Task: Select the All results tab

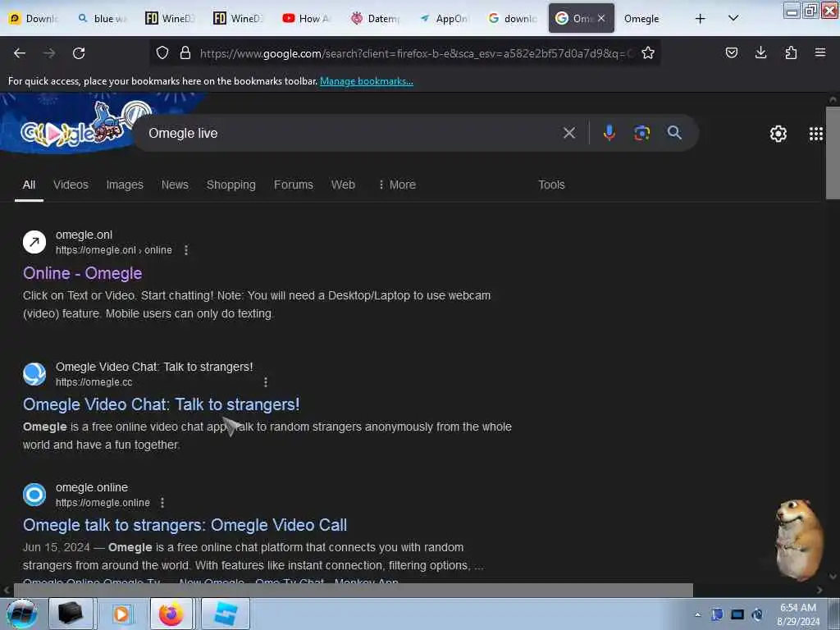Action: click(x=29, y=185)
